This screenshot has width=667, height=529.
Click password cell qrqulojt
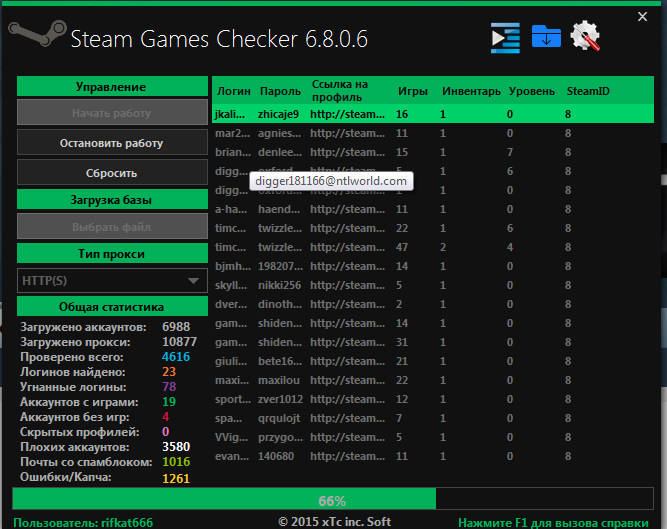[279, 418]
